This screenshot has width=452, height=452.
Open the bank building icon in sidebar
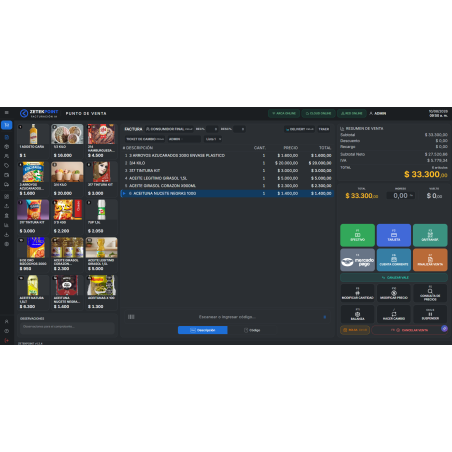pos(6,216)
